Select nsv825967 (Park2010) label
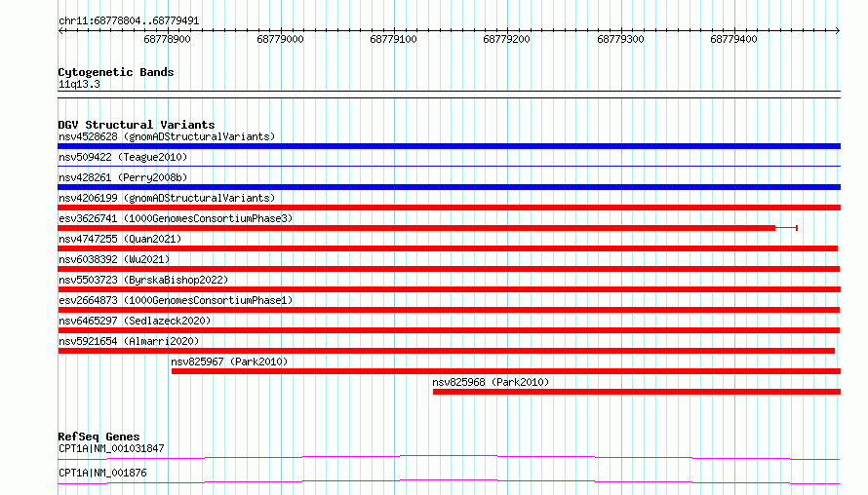Image resolution: width=868 pixels, height=495 pixels. tap(229, 362)
